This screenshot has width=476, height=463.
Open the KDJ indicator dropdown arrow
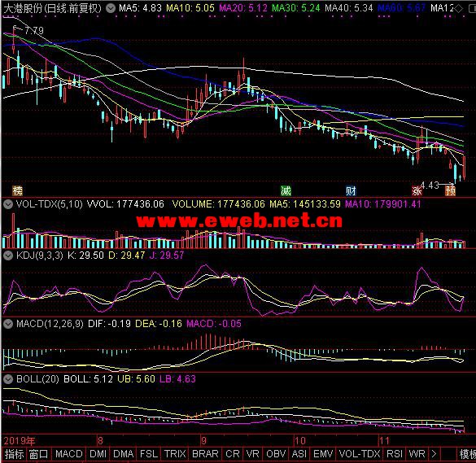point(8,256)
